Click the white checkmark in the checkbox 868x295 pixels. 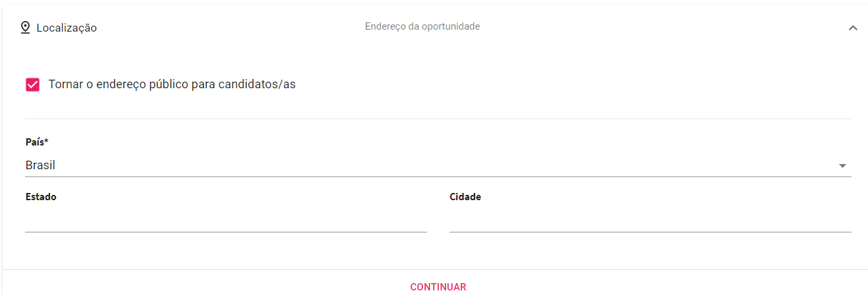click(x=32, y=84)
